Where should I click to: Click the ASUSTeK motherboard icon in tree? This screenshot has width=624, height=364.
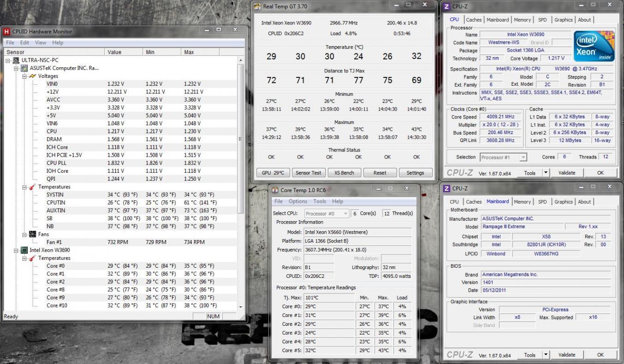(x=24, y=68)
